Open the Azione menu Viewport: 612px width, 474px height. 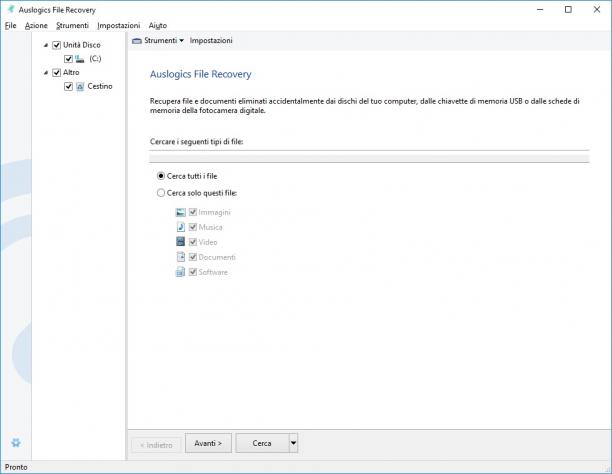coord(36,26)
